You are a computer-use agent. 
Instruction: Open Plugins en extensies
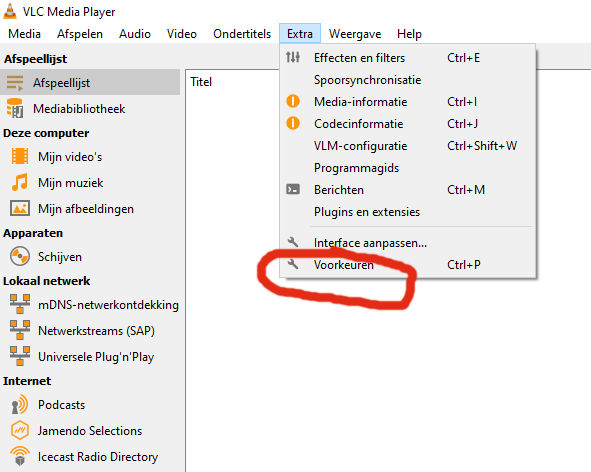408,211
